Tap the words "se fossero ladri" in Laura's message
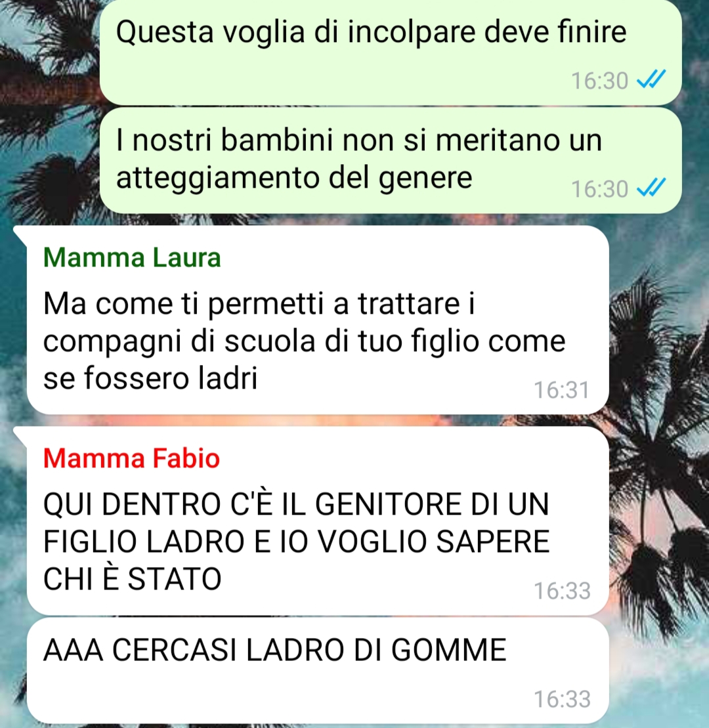 [x=150, y=378]
